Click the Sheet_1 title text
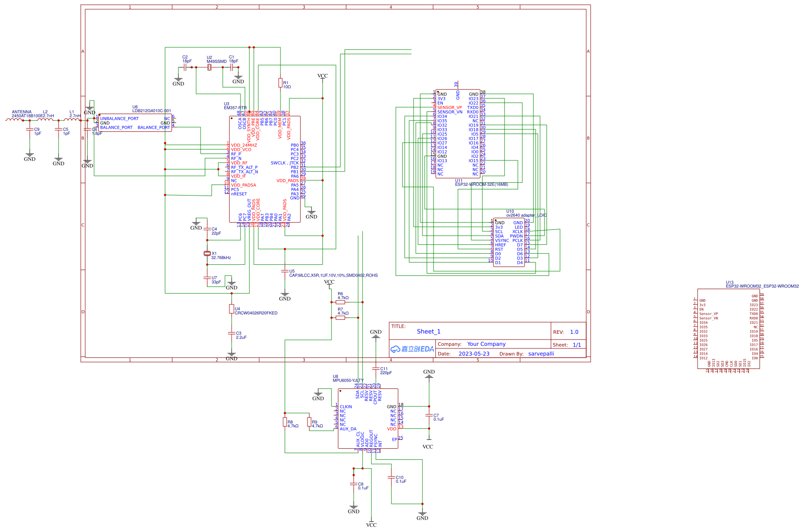Viewport: 804px width, 532px height. pos(428,331)
